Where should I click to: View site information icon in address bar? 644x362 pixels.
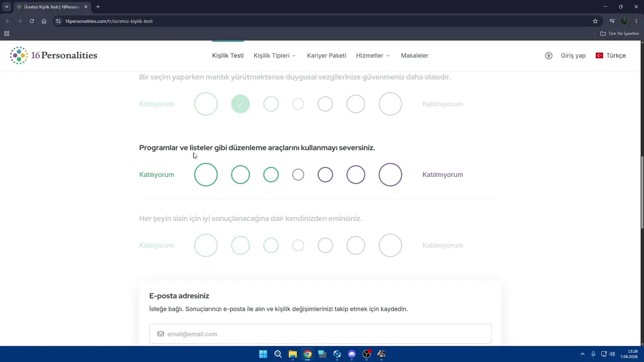58,21
